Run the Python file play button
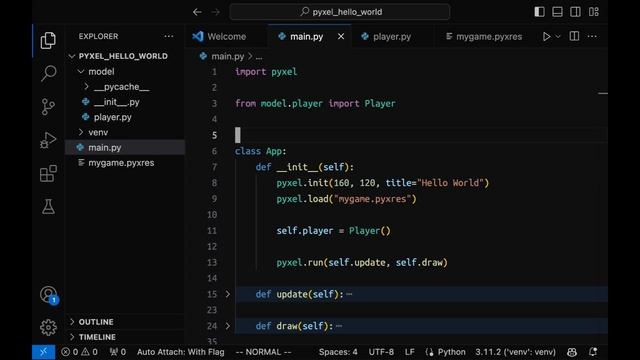The image size is (640, 360). click(x=546, y=37)
